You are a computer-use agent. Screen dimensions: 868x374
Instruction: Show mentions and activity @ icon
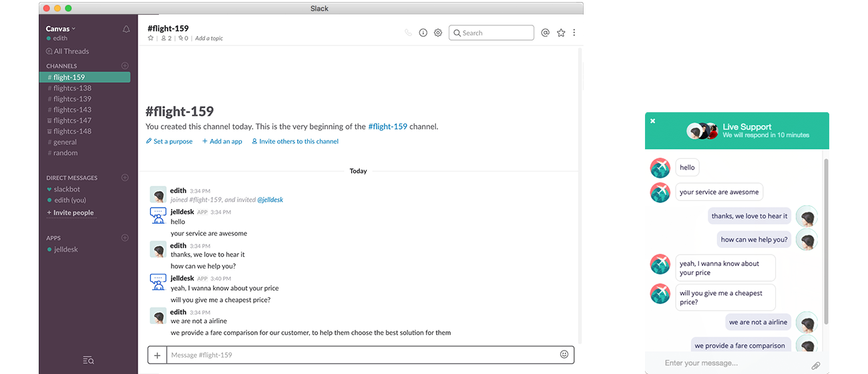[545, 33]
